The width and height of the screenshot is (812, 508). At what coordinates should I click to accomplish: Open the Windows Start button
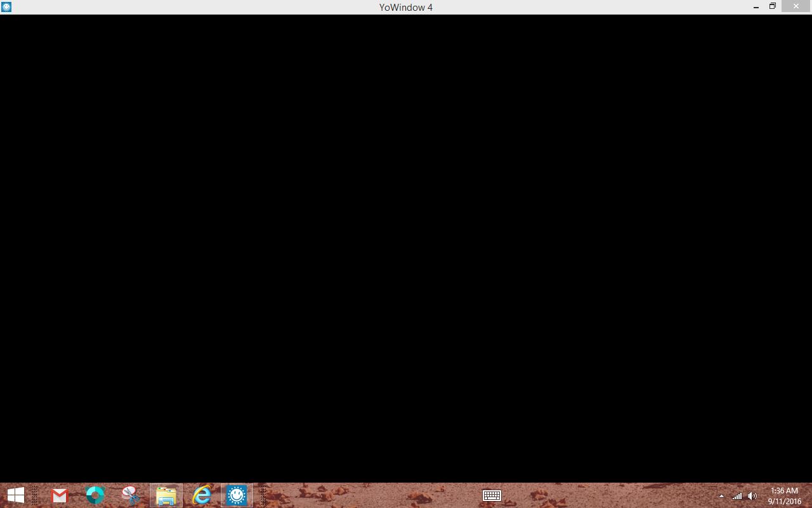click(16, 495)
